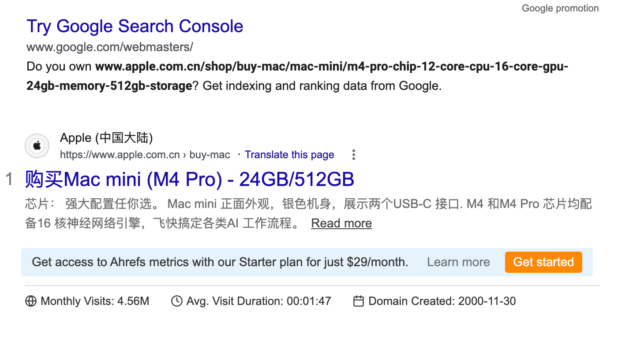Click the Google promotion label

coord(560,8)
